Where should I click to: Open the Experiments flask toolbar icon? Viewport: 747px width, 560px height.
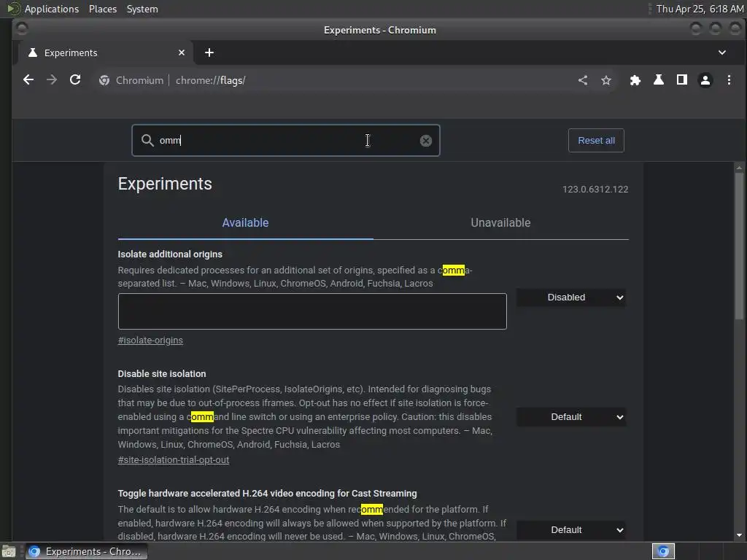659,80
